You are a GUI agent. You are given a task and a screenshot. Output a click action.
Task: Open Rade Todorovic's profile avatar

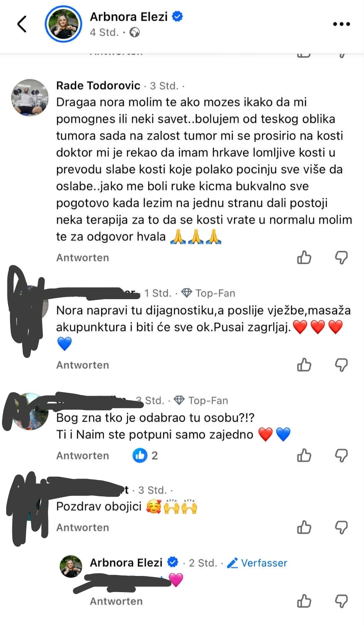pyautogui.click(x=30, y=97)
